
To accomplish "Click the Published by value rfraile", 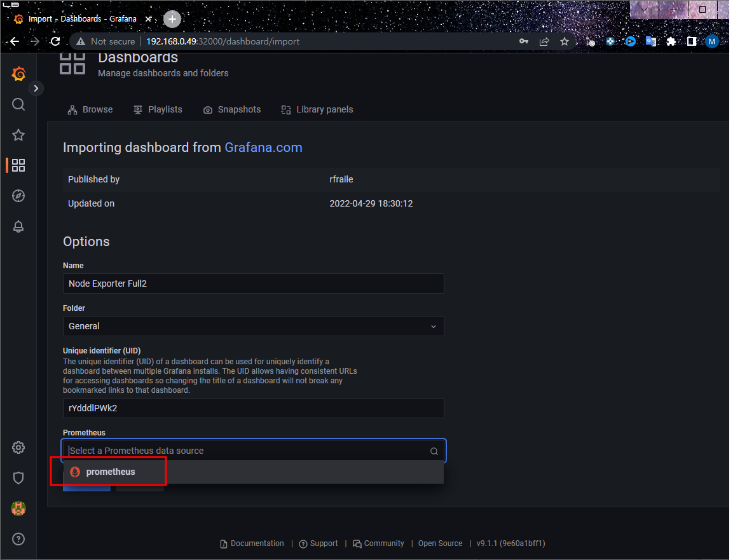I will (x=341, y=179).
